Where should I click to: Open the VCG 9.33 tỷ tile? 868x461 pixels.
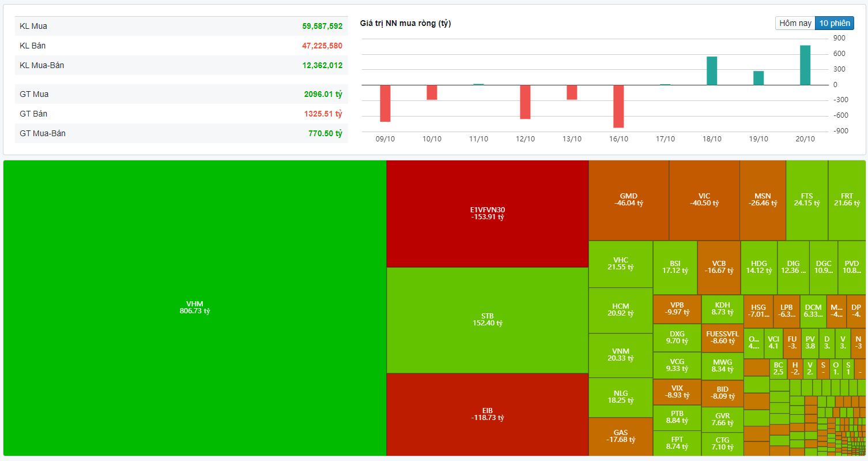coord(677,365)
